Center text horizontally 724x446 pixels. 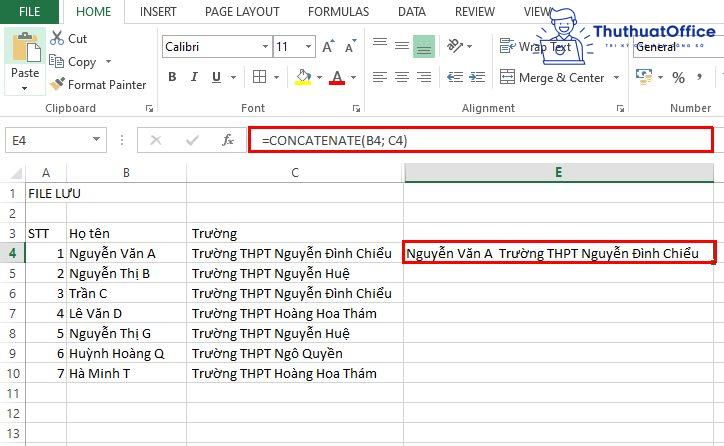[402, 77]
